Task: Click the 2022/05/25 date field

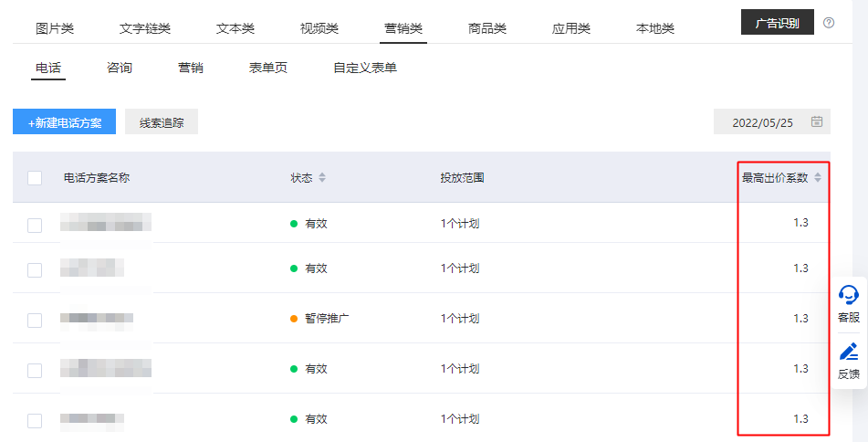Action: click(x=762, y=121)
